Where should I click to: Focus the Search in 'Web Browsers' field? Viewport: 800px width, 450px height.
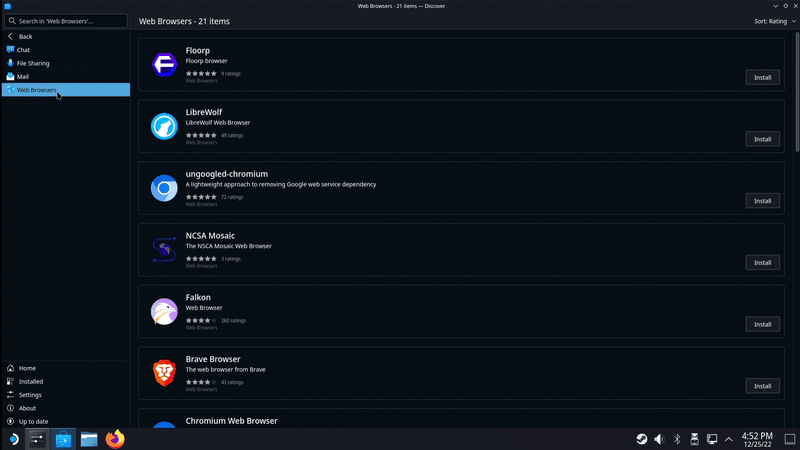(66, 21)
